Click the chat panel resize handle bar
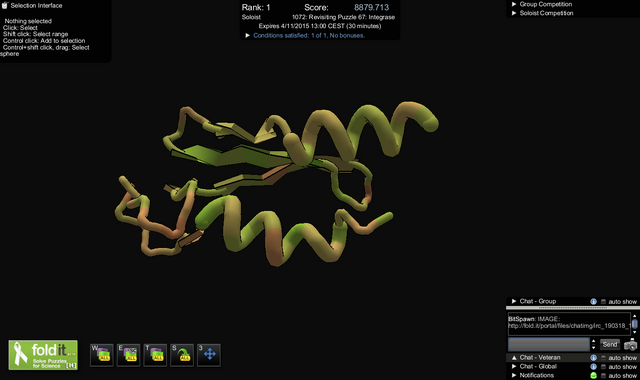 pos(573,308)
